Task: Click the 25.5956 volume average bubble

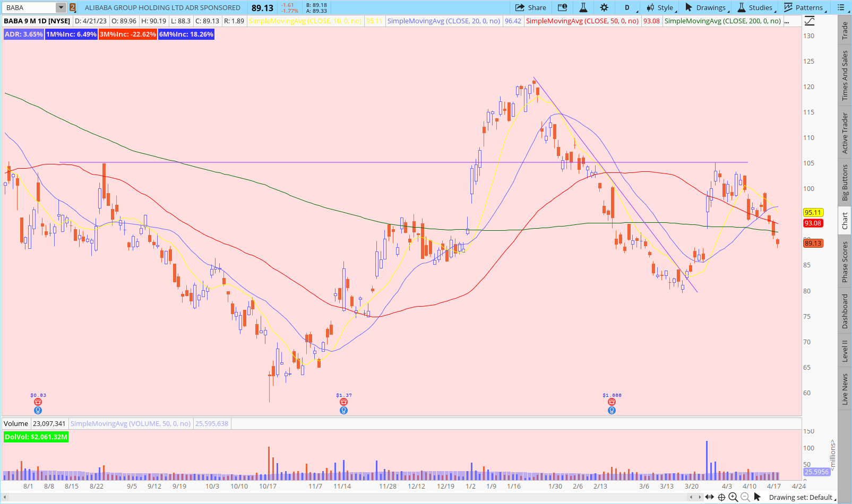Action: pyautogui.click(x=816, y=472)
